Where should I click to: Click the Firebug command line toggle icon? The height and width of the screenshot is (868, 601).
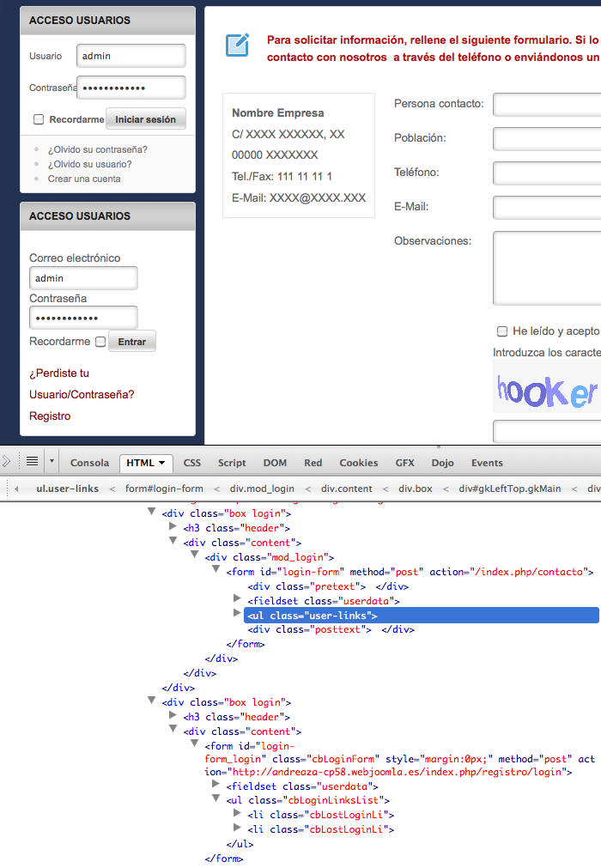[7, 461]
